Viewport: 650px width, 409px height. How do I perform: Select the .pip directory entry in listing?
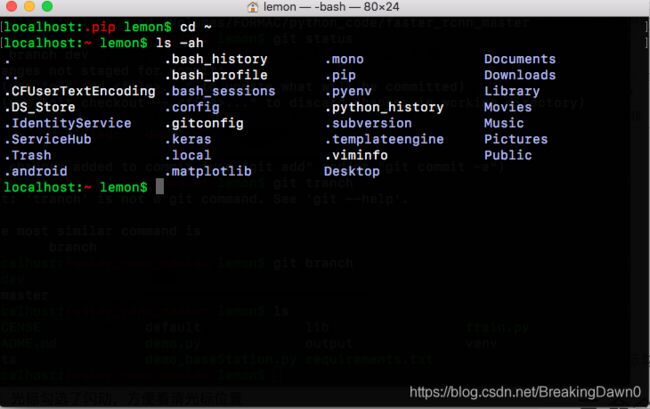point(340,75)
